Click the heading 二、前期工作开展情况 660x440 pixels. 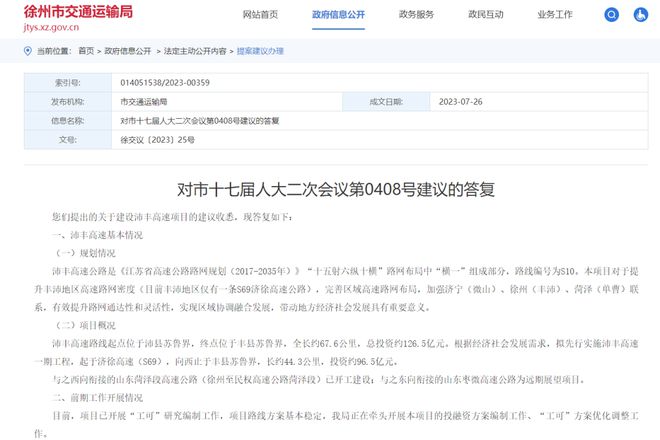tap(98, 397)
